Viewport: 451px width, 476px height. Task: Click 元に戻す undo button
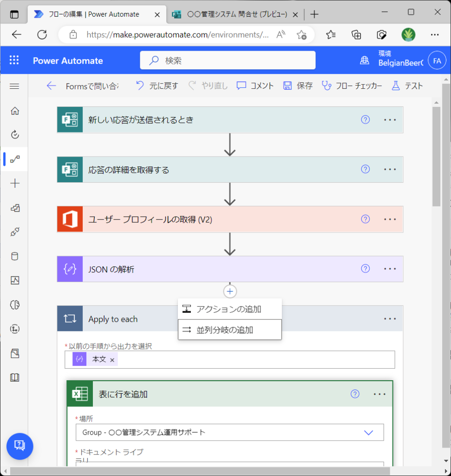point(157,86)
